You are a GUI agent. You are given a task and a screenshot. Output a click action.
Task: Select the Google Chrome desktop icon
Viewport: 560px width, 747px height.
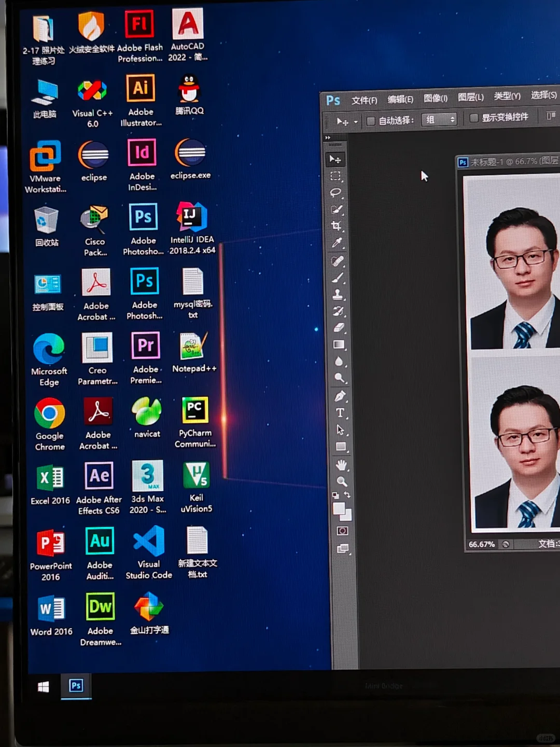tap(50, 424)
